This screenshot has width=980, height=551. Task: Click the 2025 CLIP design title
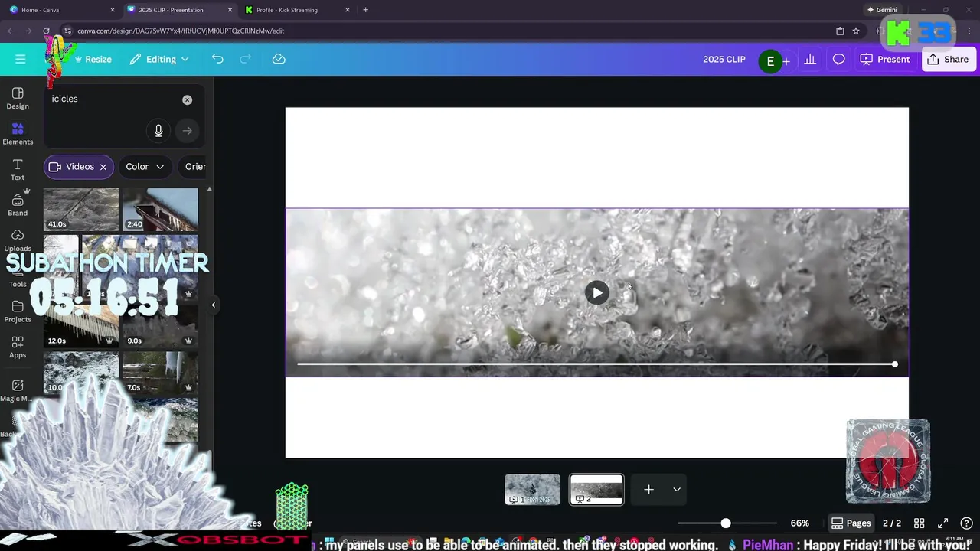point(724,59)
